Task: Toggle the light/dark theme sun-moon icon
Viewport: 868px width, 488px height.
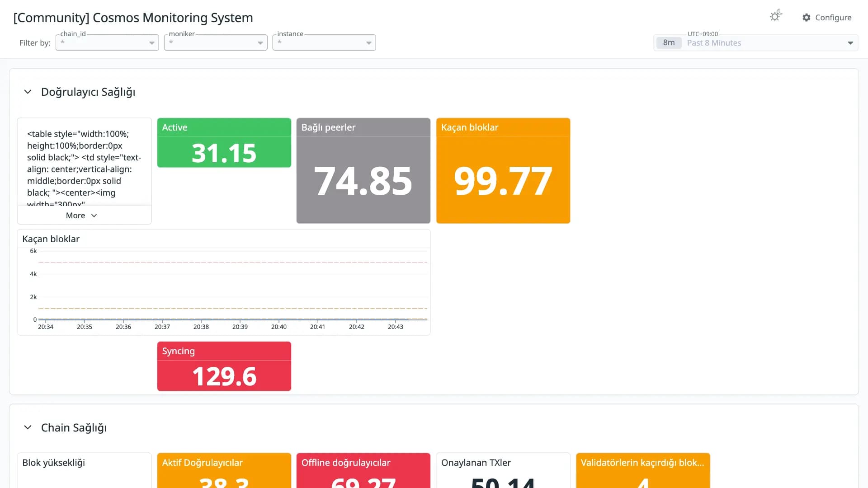Action: 776,16
